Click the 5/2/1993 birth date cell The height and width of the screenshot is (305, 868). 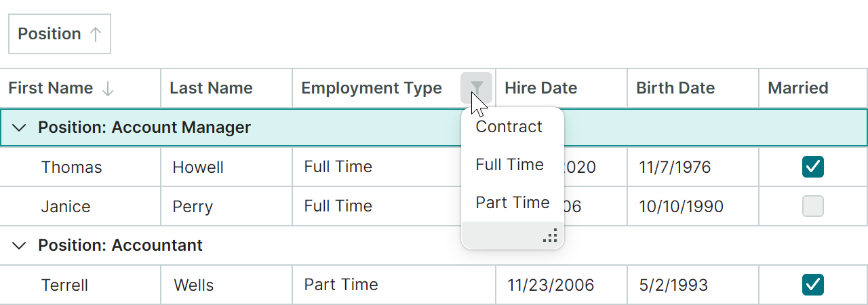click(x=673, y=285)
